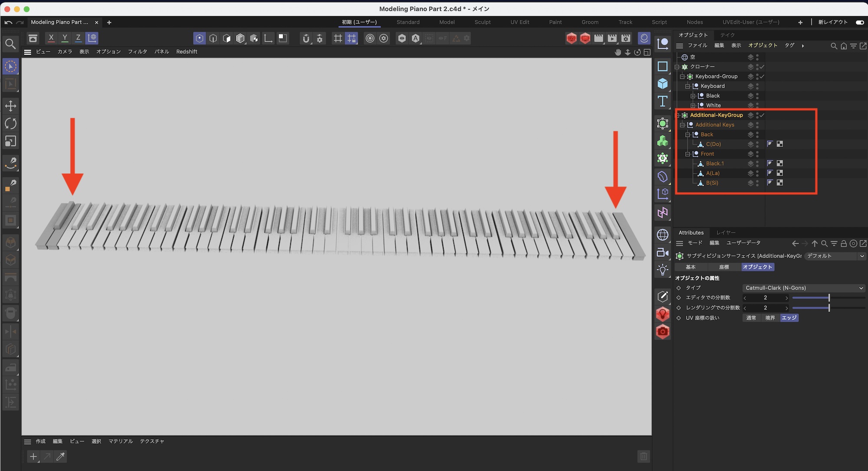The image size is (868, 471).
Task: Open the Catmull-Clark type dropdown
Action: [804, 288]
